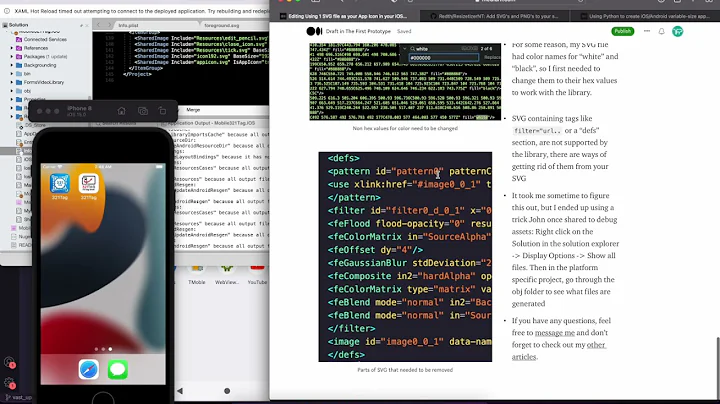Image resolution: width=720 pixels, height=404 pixels.
Task: Close the Solution panel
Action: tap(87, 25)
